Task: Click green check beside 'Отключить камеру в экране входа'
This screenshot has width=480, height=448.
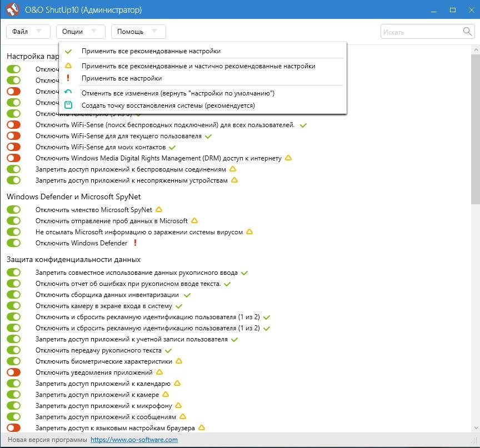Action: pos(179,306)
